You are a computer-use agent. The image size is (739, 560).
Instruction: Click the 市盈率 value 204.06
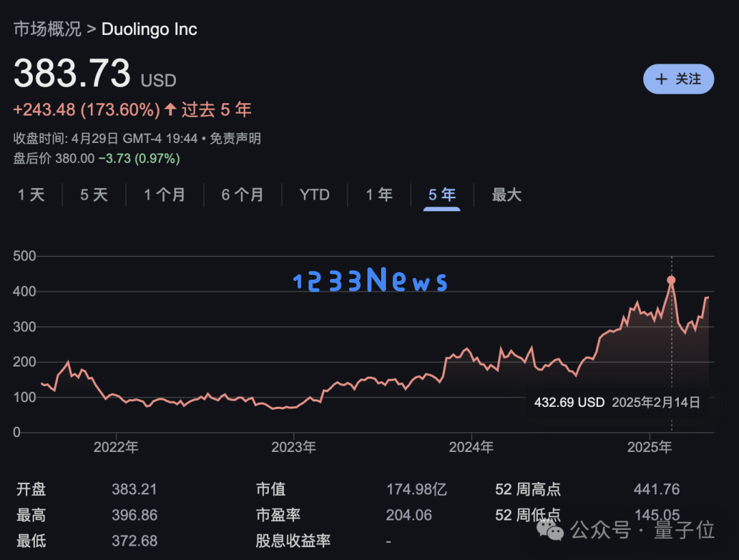pos(409,515)
